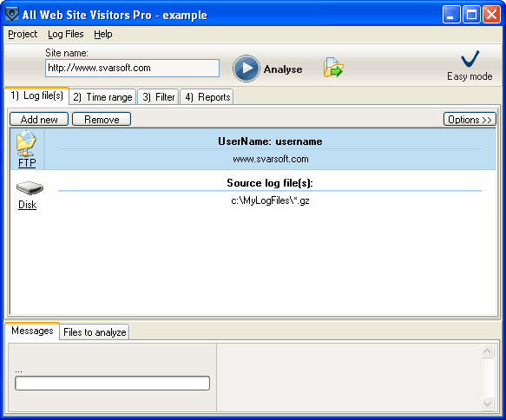Click the Add new button
Viewport: 506px width, 420px height.
(x=39, y=120)
